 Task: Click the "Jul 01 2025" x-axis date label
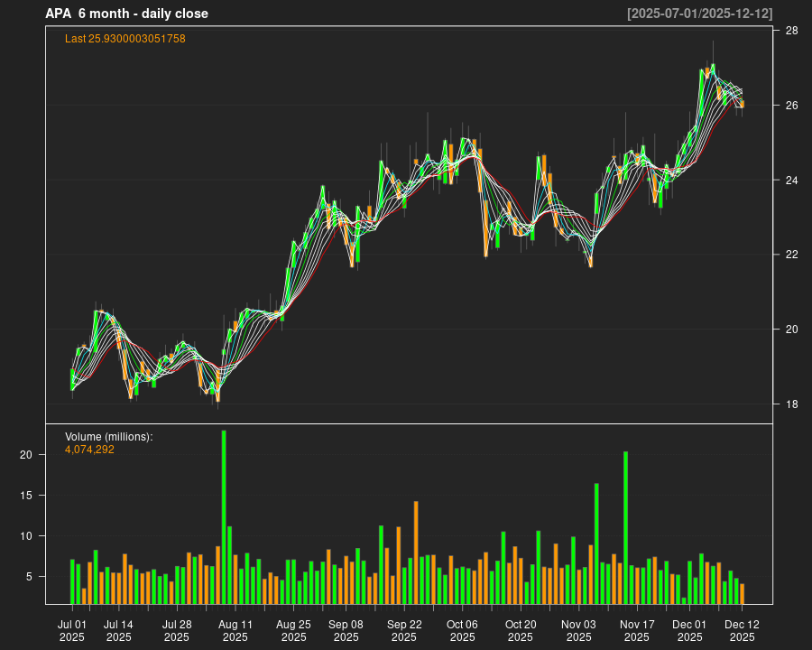(x=72, y=630)
